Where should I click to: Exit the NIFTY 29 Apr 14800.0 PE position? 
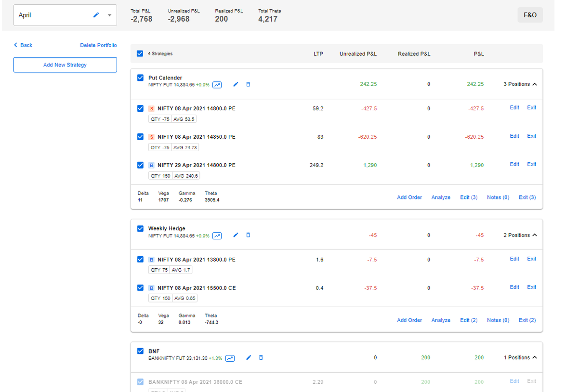(532, 165)
